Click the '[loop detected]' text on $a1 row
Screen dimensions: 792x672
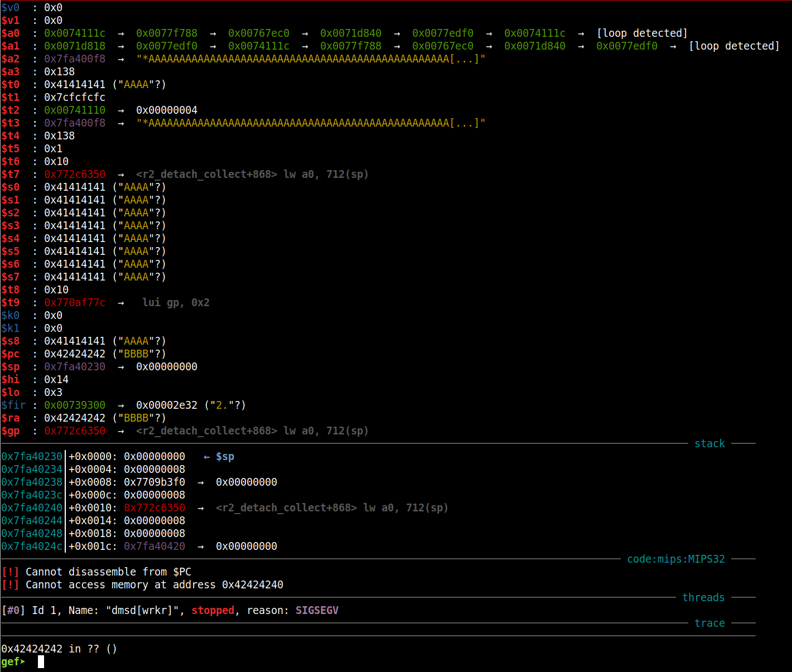734,46
